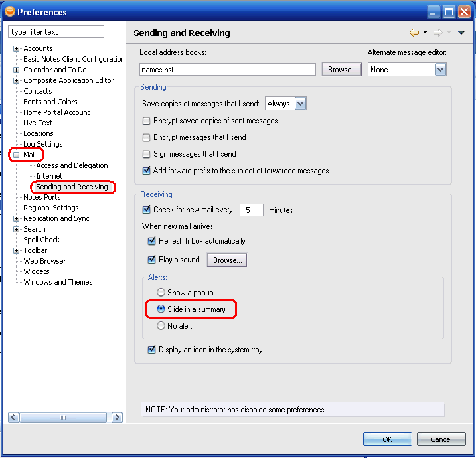Click the tree scrollbar left arrow

coord(13,418)
